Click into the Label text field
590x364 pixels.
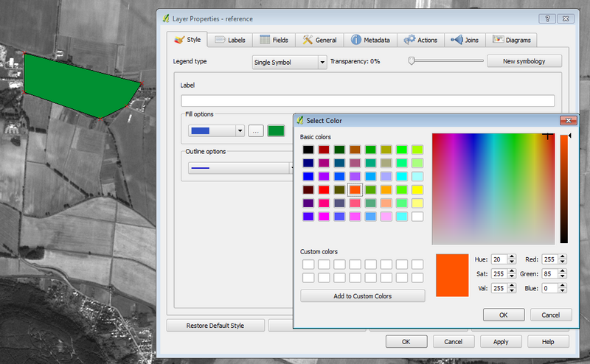click(x=367, y=101)
